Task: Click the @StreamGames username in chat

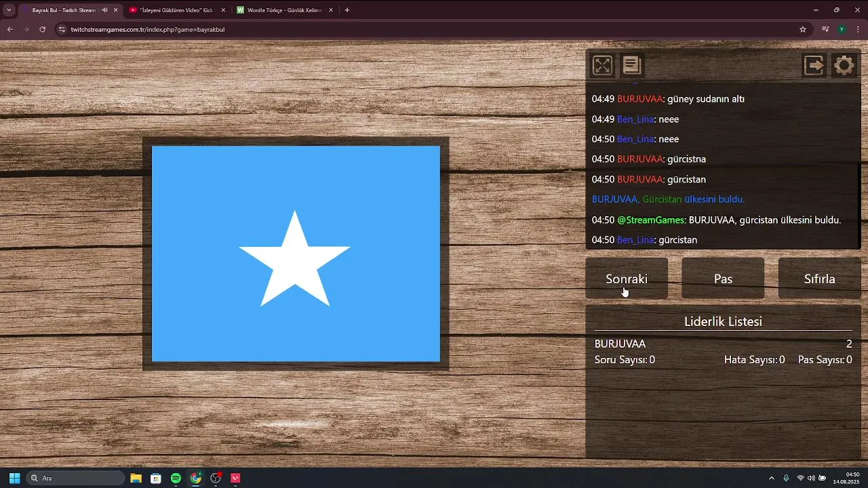Action: click(x=650, y=220)
